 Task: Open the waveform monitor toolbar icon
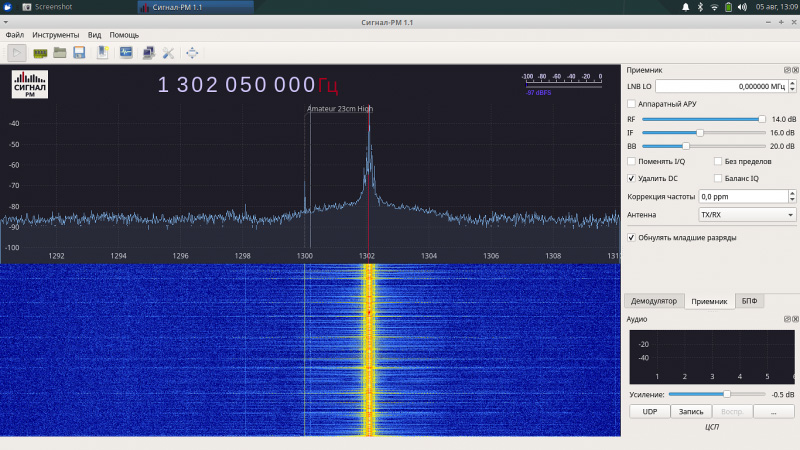tap(127, 52)
